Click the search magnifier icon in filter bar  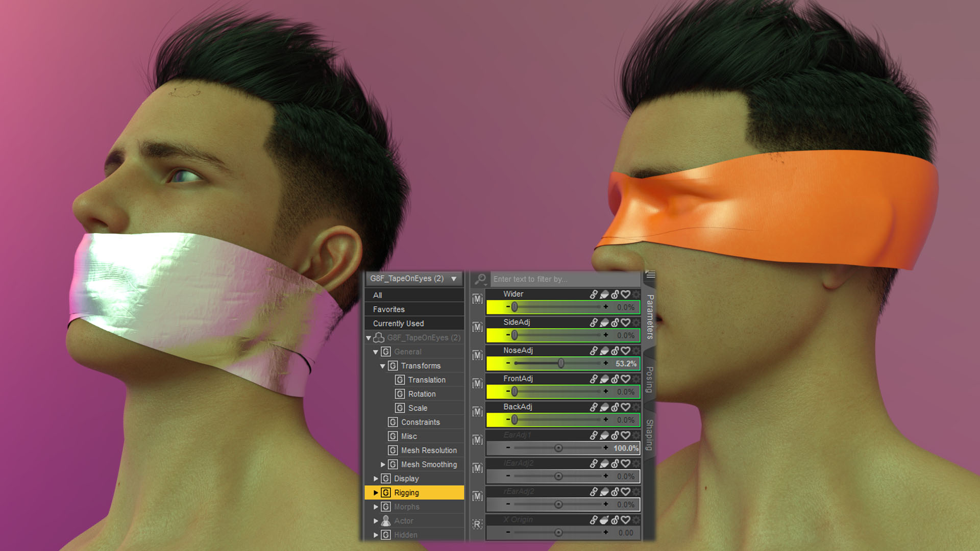tap(480, 279)
